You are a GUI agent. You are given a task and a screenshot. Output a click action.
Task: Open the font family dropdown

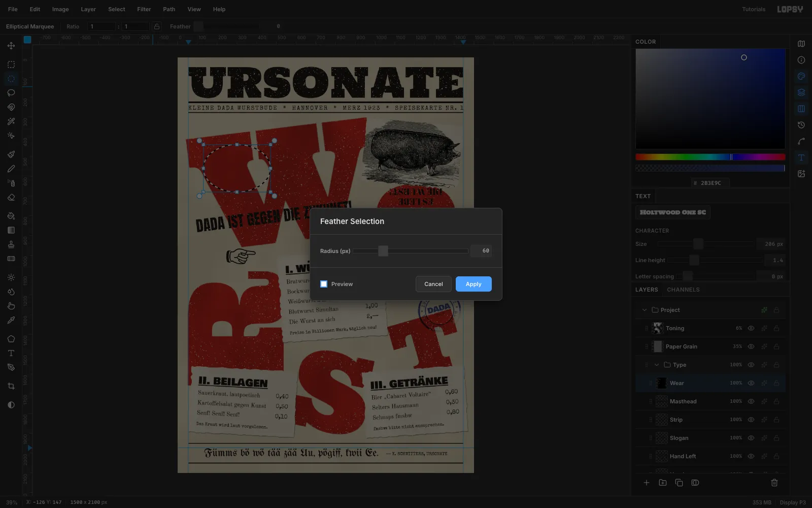click(673, 212)
